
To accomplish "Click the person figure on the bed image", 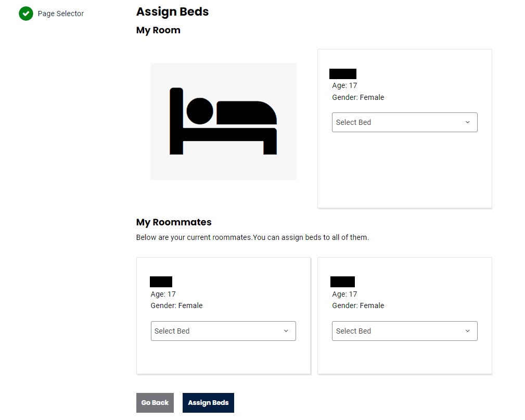I will tap(200, 109).
